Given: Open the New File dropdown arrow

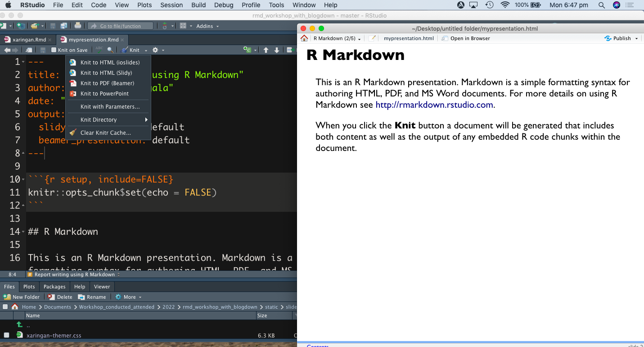Looking at the screenshot, I should 11,26.
